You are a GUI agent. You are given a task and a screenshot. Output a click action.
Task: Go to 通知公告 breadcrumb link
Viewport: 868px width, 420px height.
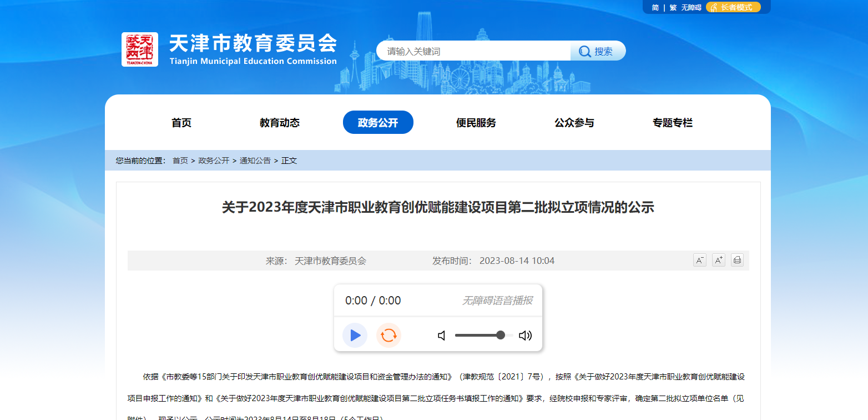(x=255, y=161)
